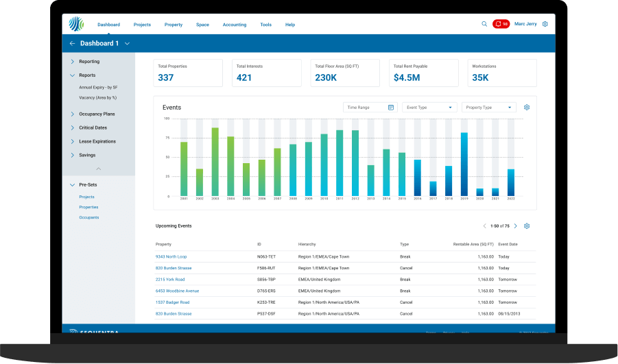This screenshot has width=618, height=364.
Task: Open 820 Burden Strasse link, ID P537-DSF
Action: pyautogui.click(x=174, y=313)
